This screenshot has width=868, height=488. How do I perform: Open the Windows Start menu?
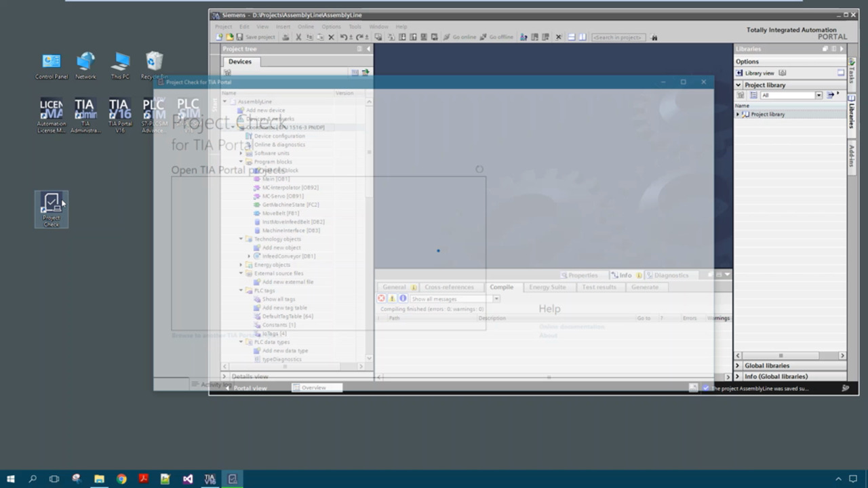click(10, 479)
